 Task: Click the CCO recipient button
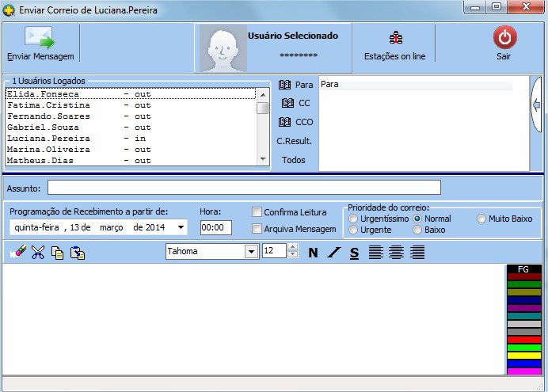pos(296,122)
